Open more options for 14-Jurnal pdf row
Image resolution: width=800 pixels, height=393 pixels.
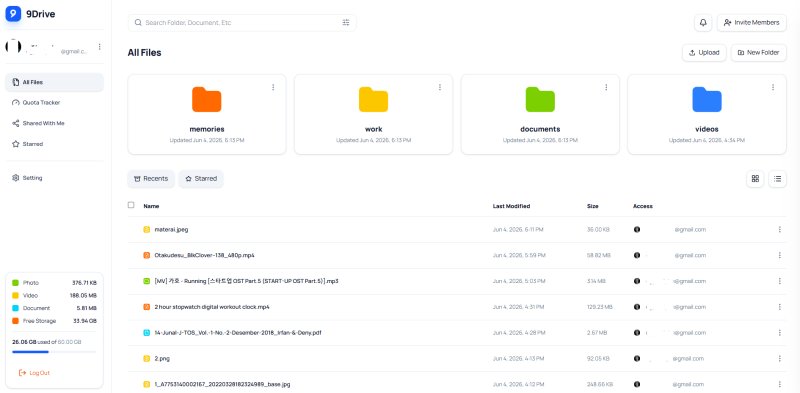(780, 333)
